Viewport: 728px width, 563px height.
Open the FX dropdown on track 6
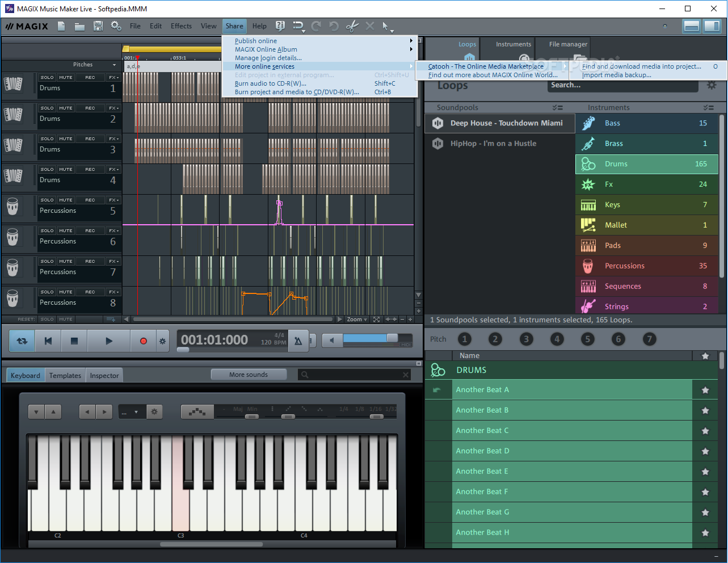tap(113, 231)
